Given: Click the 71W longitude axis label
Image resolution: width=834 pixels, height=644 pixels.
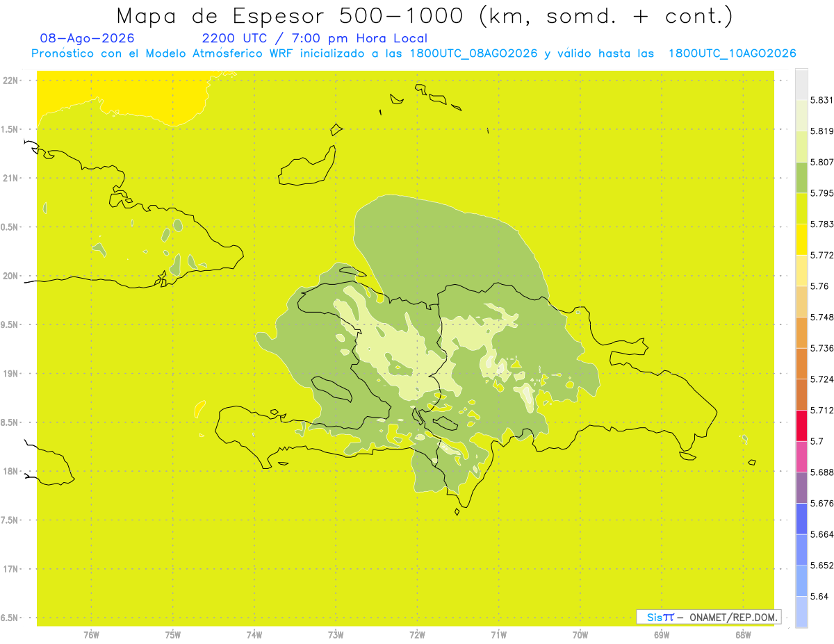Looking at the screenshot, I should click(498, 635).
